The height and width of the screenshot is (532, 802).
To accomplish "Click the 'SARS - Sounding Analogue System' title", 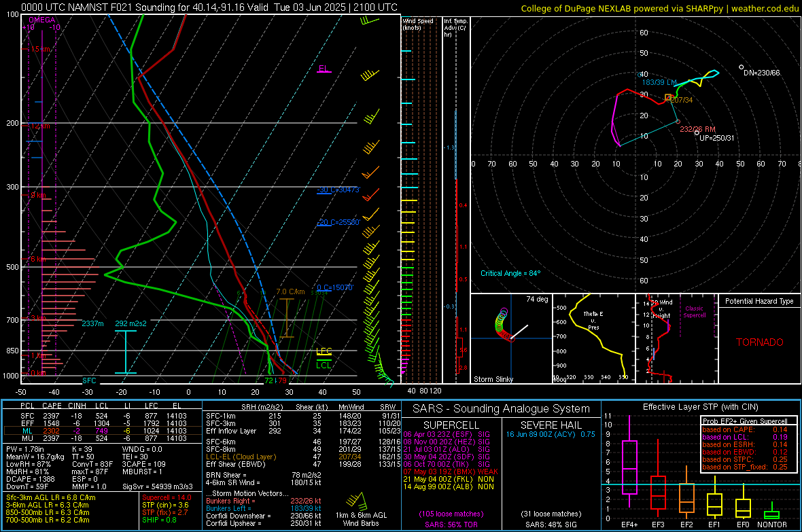I will (x=502, y=409).
